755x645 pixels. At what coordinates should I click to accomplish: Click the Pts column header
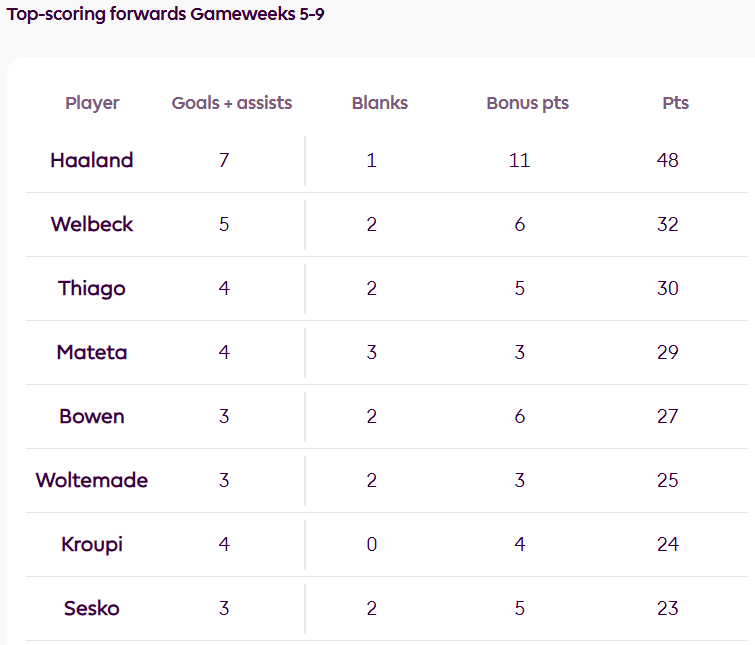tap(675, 103)
